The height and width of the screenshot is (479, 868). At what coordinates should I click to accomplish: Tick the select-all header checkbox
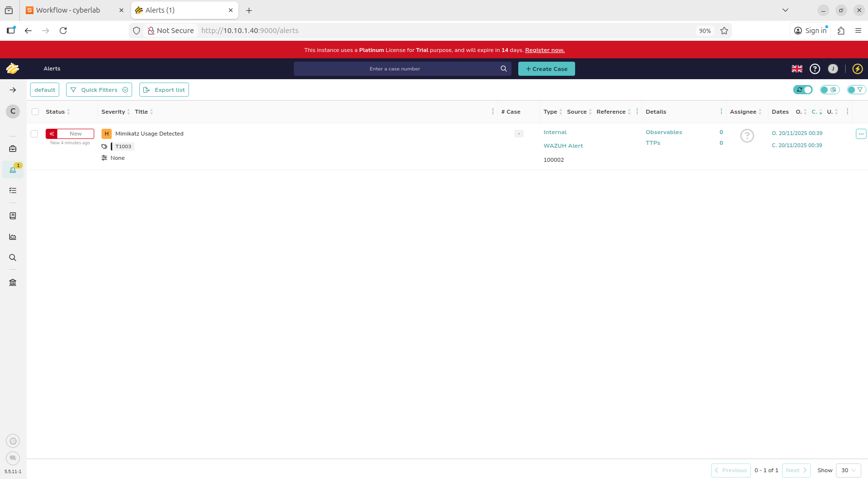(35, 112)
